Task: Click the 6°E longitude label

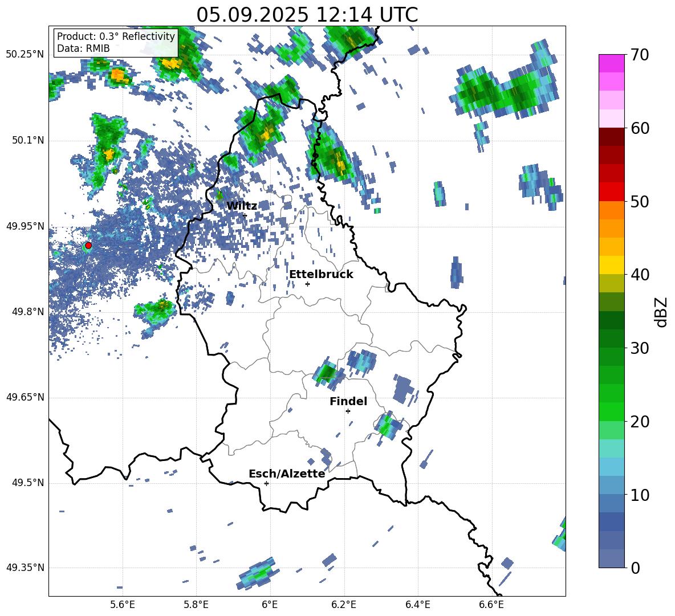Action: 270,605
